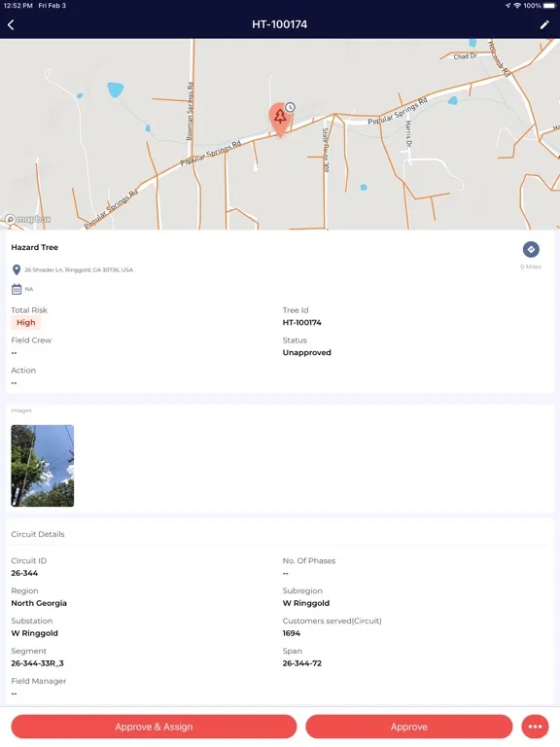Tap Segment value 26-344-33R_3
Viewport: 560px width, 747px height.
point(37,663)
